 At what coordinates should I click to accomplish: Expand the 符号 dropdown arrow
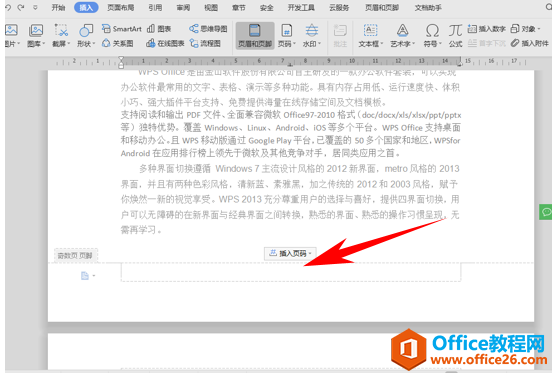click(440, 44)
